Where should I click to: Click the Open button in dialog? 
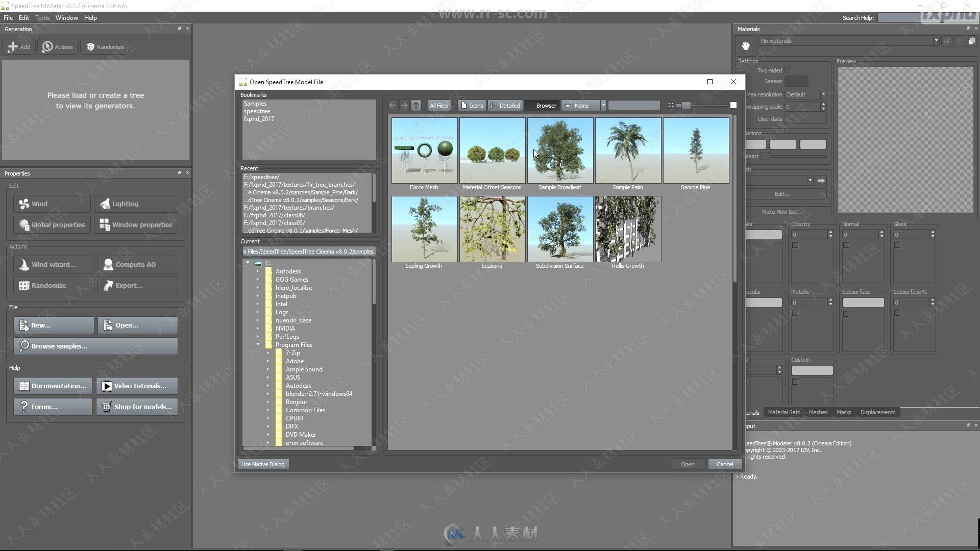tap(688, 464)
